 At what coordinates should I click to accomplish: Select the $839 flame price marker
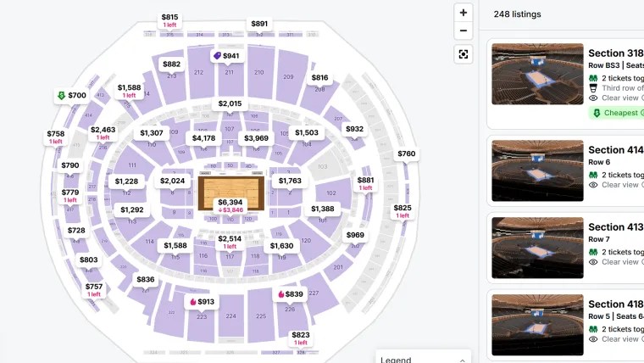290,294
